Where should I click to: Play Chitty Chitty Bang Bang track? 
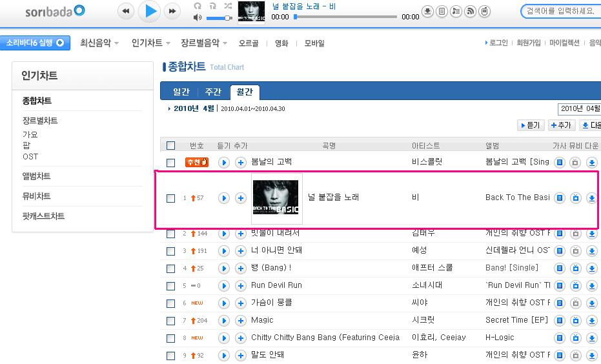point(224,338)
